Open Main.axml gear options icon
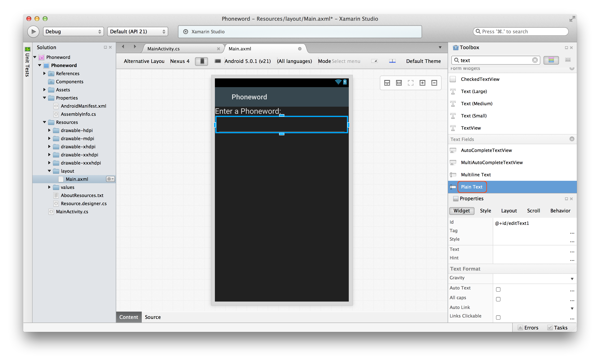Image resolution: width=600 pixels, height=364 pixels. (x=110, y=179)
